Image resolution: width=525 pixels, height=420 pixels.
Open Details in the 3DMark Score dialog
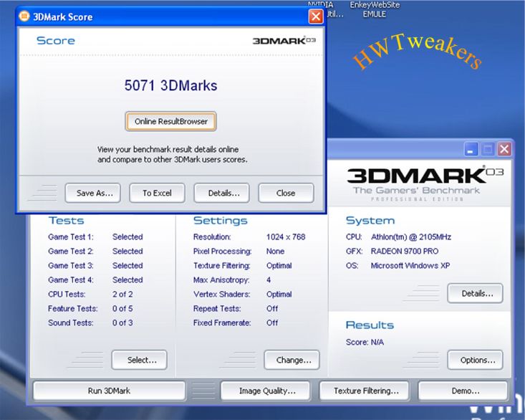tap(221, 193)
